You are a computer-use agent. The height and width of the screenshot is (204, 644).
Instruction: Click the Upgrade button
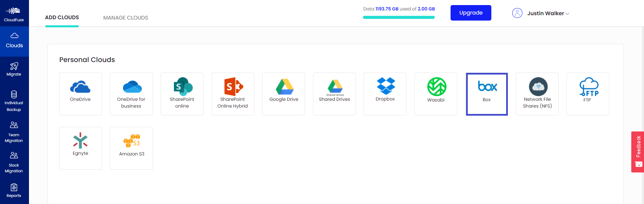pos(471,13)
